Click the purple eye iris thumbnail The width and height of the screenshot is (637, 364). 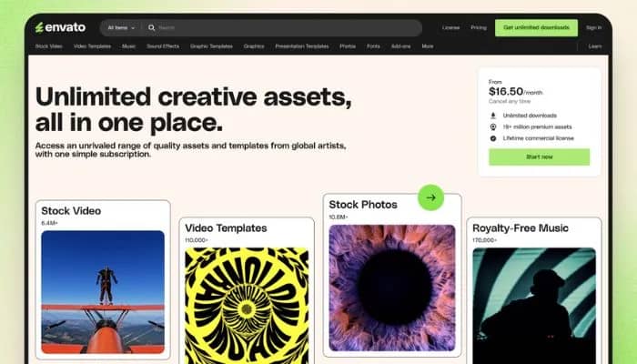pos(392,288)
